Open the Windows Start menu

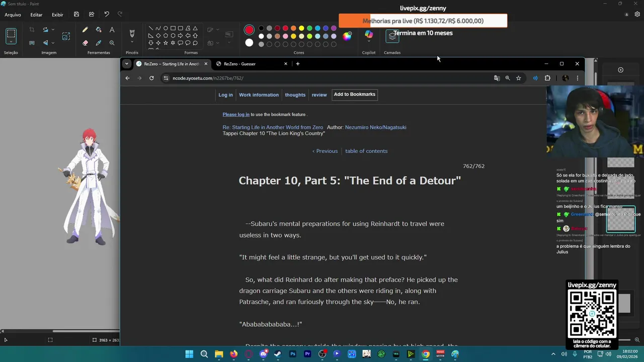(189, 354)
